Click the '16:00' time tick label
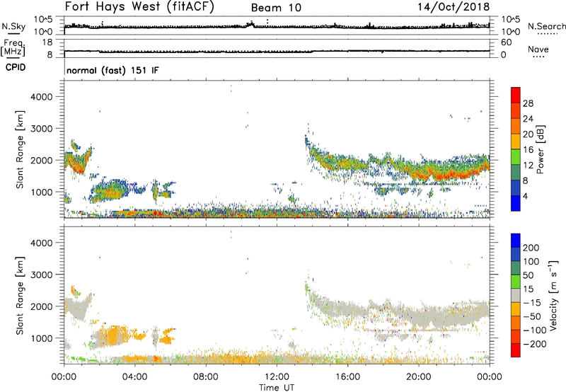566x392 pixels. click(x=347, y=377)
